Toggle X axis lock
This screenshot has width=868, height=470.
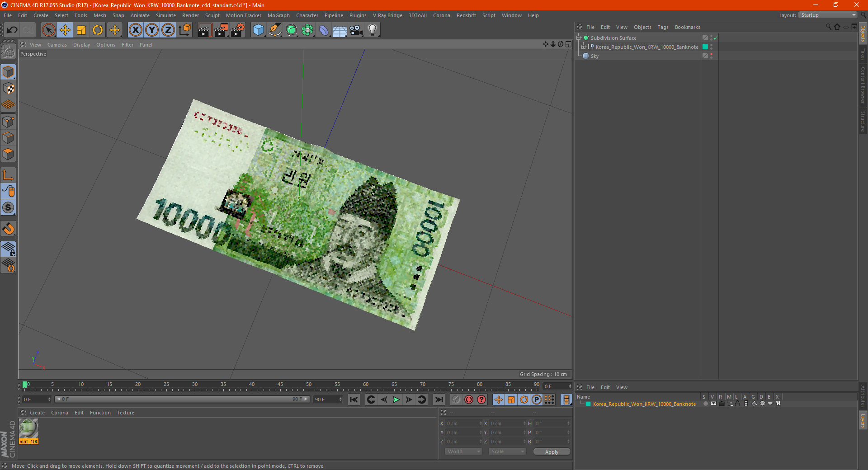(135, 30)
